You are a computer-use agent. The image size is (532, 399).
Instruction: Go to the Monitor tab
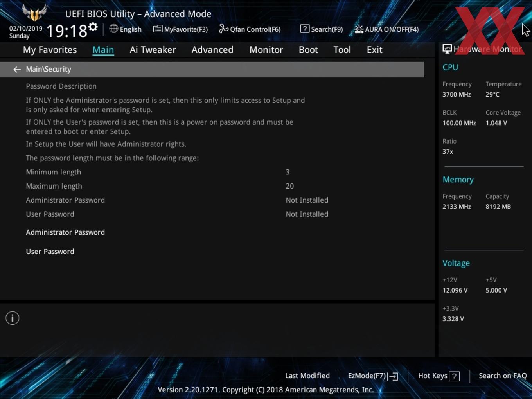[266, 50]
